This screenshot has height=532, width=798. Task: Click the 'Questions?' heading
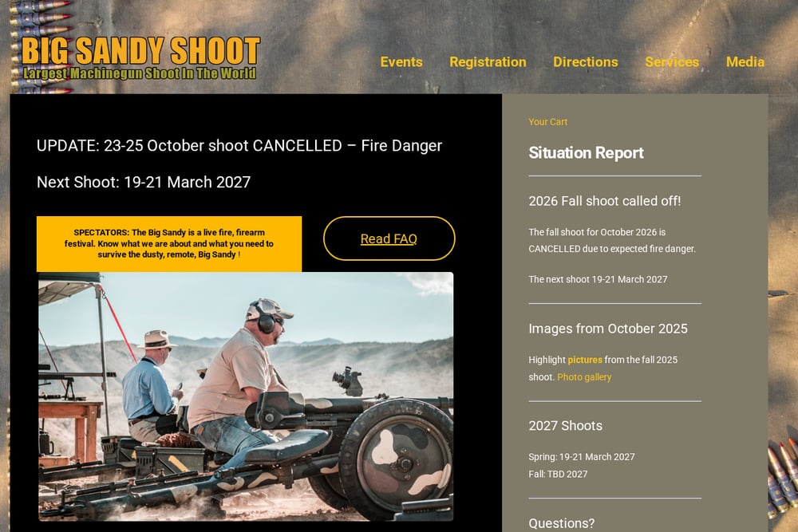pos(561,523)
